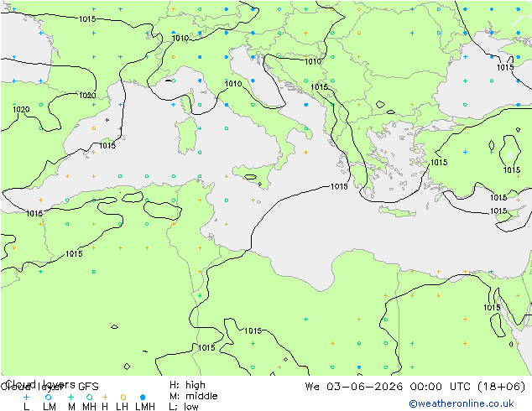Screen dimensions: 532x411
Task: Click the orange circle LH legend symbol
Action: click(123, 397)
